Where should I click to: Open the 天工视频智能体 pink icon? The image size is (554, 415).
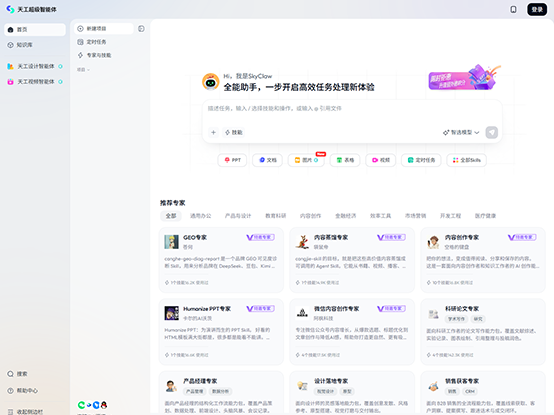[x=11, y=82]
